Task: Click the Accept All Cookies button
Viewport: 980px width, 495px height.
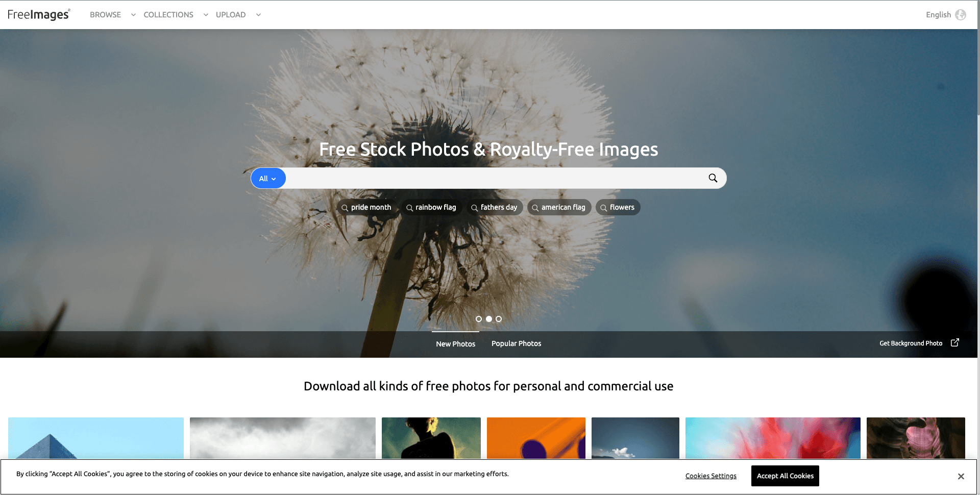Action: [x=785, y=476]
